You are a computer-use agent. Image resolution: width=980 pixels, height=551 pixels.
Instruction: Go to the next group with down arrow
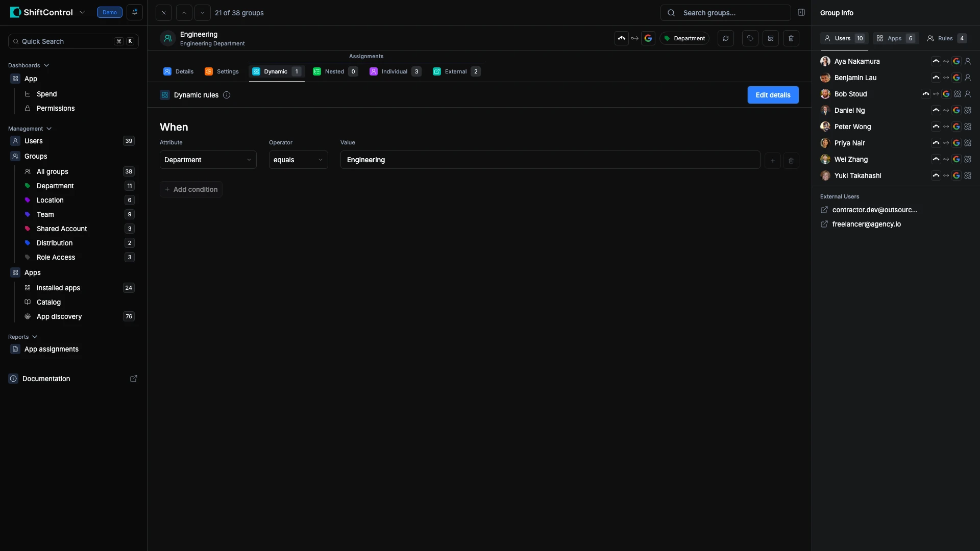(x=202, y=13)
